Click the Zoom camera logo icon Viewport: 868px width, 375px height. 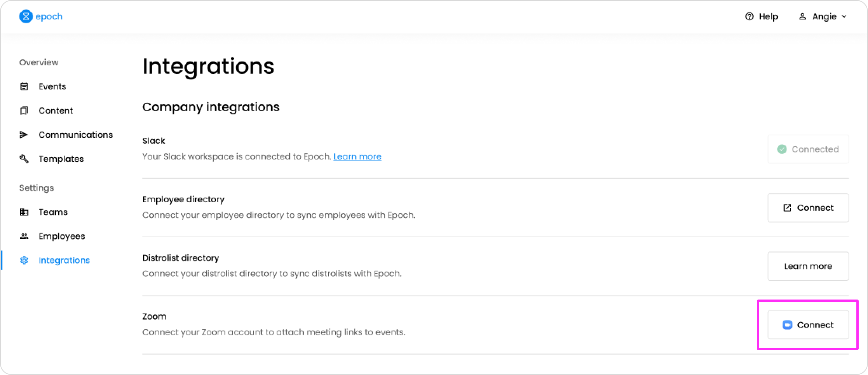click(787, 325)
